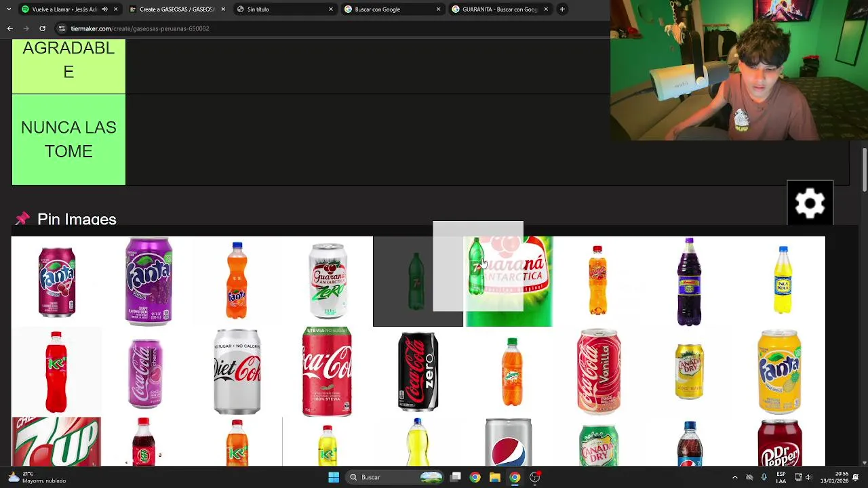Pick the Dr Pepper can image
868x488 pixels.
pyautogui.click(x=779, y=443)
